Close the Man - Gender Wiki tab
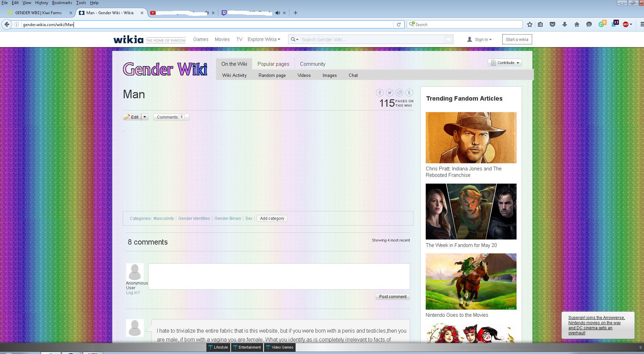The width and height of the screenshot is (644, 354). click(142, 13)
